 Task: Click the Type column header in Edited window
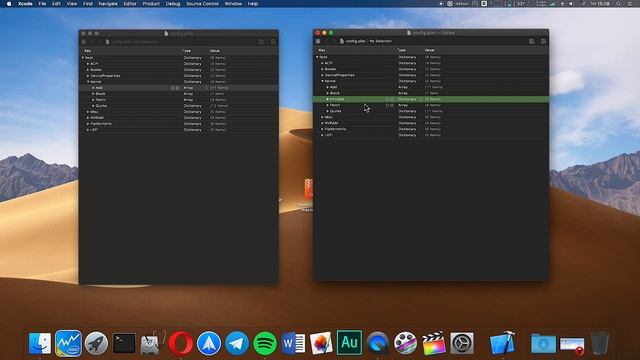402,50
